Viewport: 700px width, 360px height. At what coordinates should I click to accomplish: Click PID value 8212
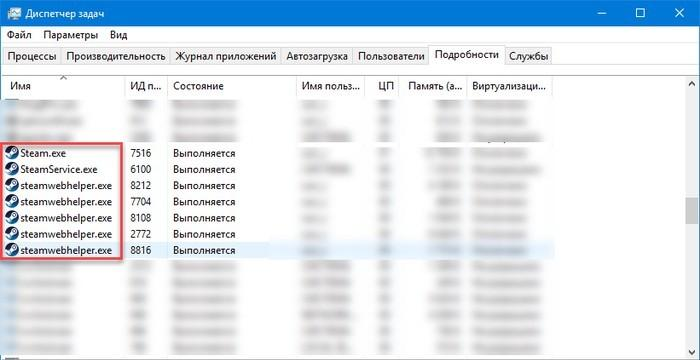click(141, 185)
